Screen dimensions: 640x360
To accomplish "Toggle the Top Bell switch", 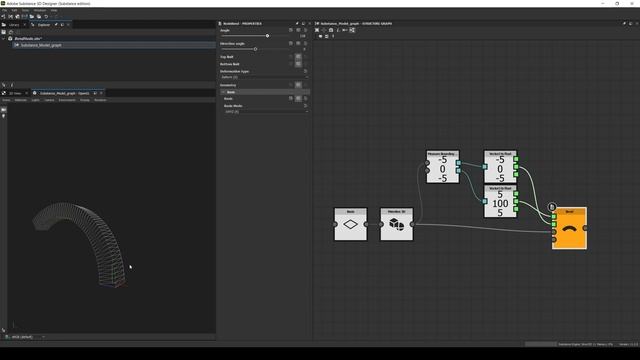I will [298, 57].
